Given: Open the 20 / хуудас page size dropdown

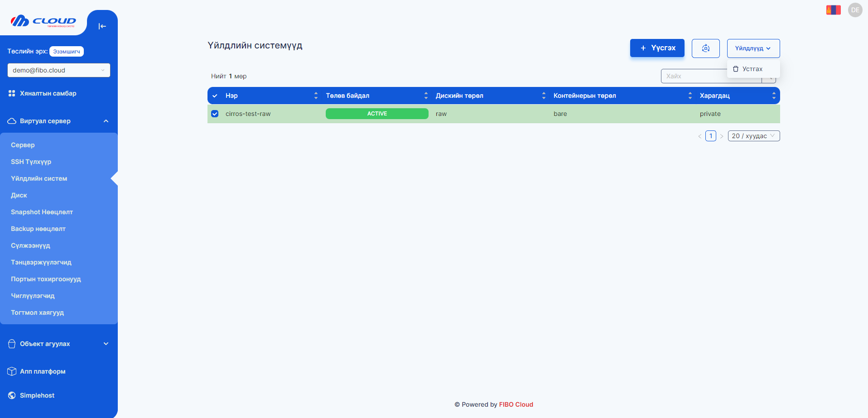Looking at the screenshot, I should pos(753,136).
